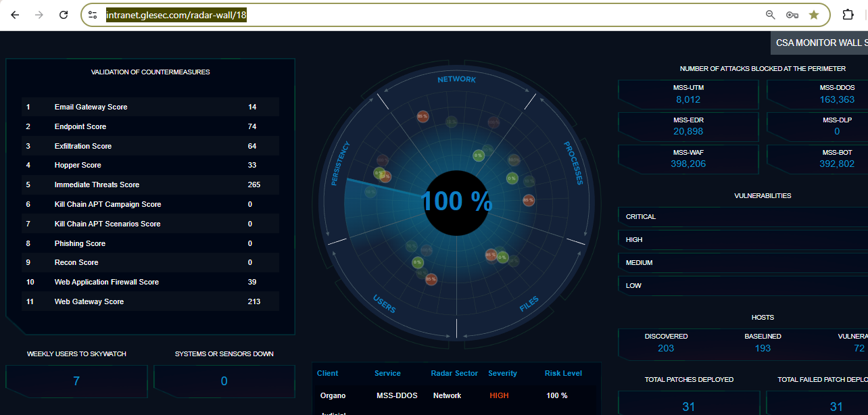Open the password manager key icon
This screenshot has width=868, height=415.
pos(792,15)
